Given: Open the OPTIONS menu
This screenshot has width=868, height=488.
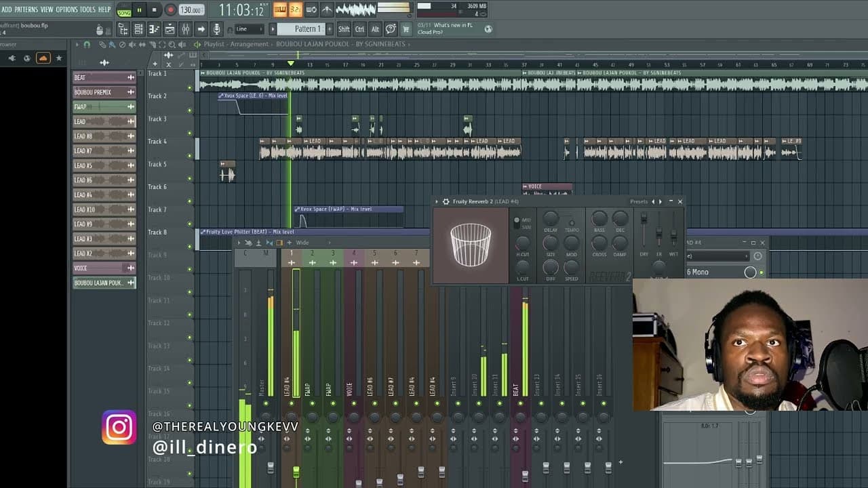Looking at the screenshot, I should coord(66,9).
